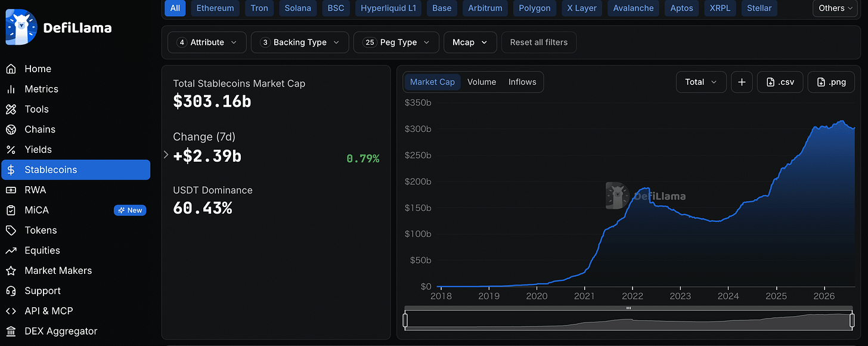Open the Metrics bar-chart icon

click(11, 89)
